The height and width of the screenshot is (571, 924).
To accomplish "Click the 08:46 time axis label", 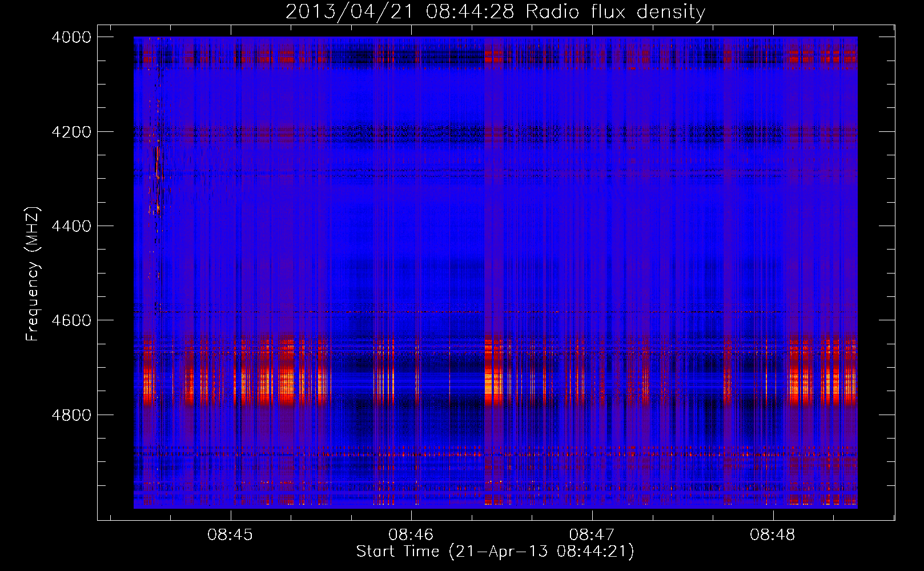I will point(411,534).
